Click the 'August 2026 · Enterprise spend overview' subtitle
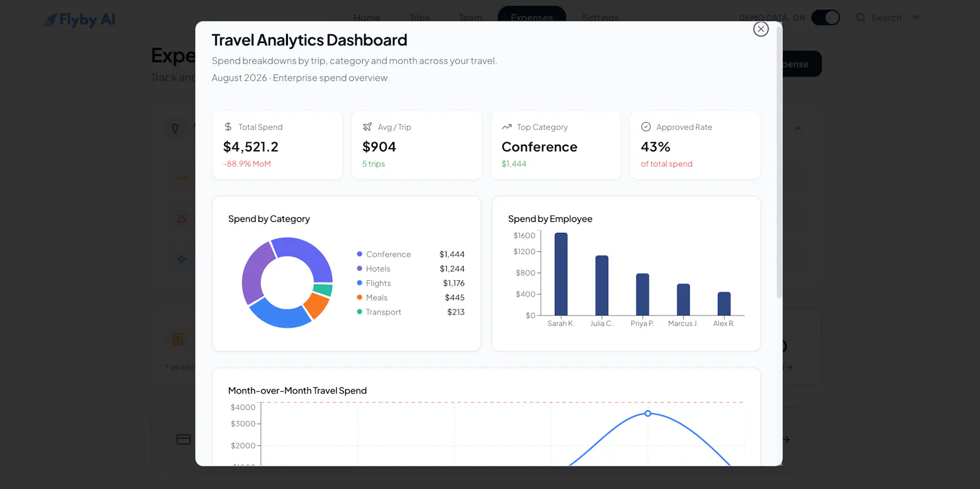Viewport: 980px width, 489px height. coord(300,78)
